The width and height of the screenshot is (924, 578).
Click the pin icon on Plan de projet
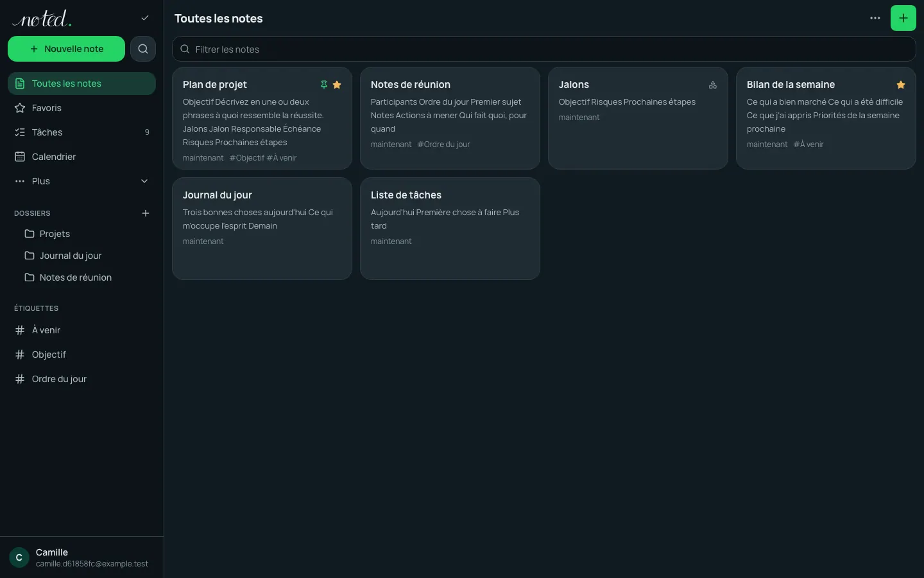click(324, 85)
